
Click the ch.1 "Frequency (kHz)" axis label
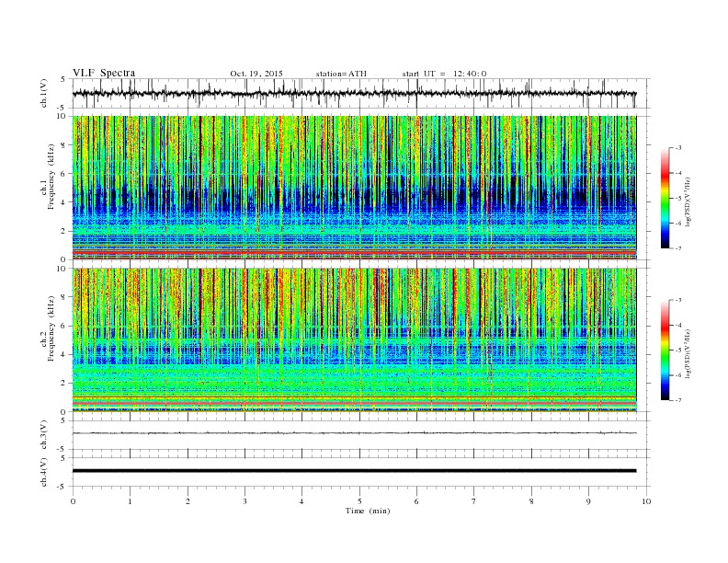(51, 177)
